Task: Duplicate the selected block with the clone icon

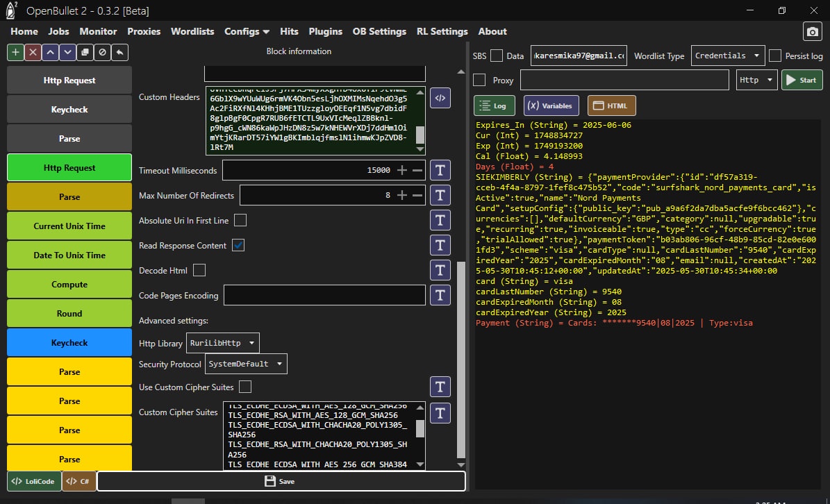Action: [85, 52]
